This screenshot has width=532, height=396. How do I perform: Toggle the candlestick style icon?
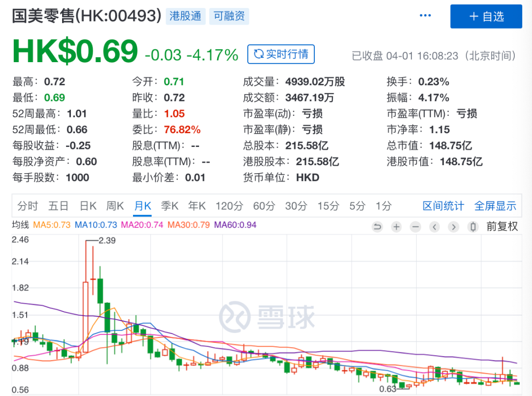point(473,226)
